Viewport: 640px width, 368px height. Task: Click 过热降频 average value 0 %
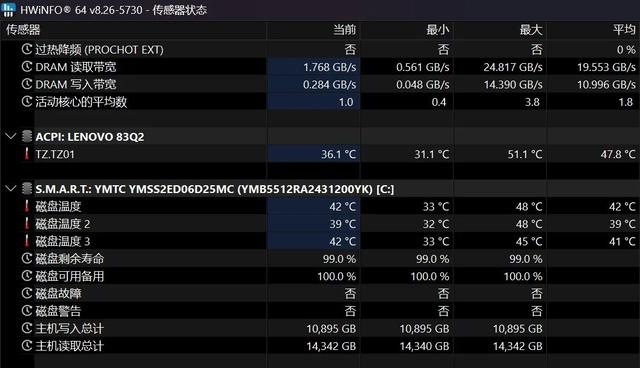tap(626, 50)
